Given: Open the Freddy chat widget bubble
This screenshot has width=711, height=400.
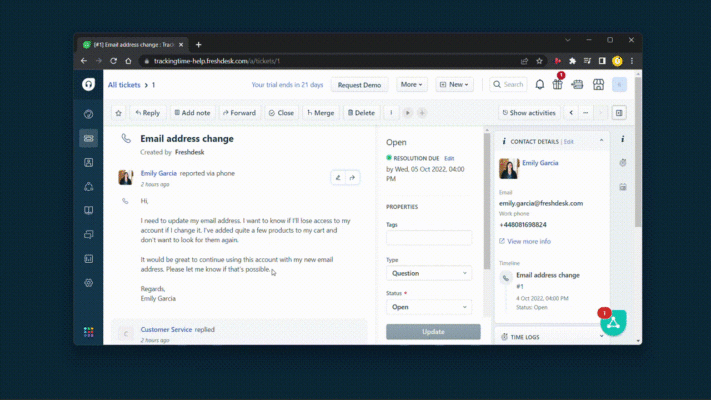Looking at the screenshot, I should point(613,322).
